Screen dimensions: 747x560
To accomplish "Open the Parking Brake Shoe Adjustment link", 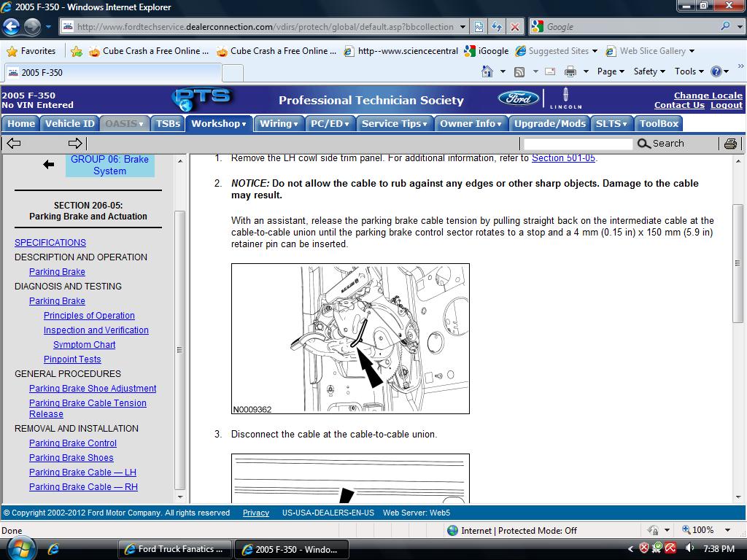I will tap(93, 389).
